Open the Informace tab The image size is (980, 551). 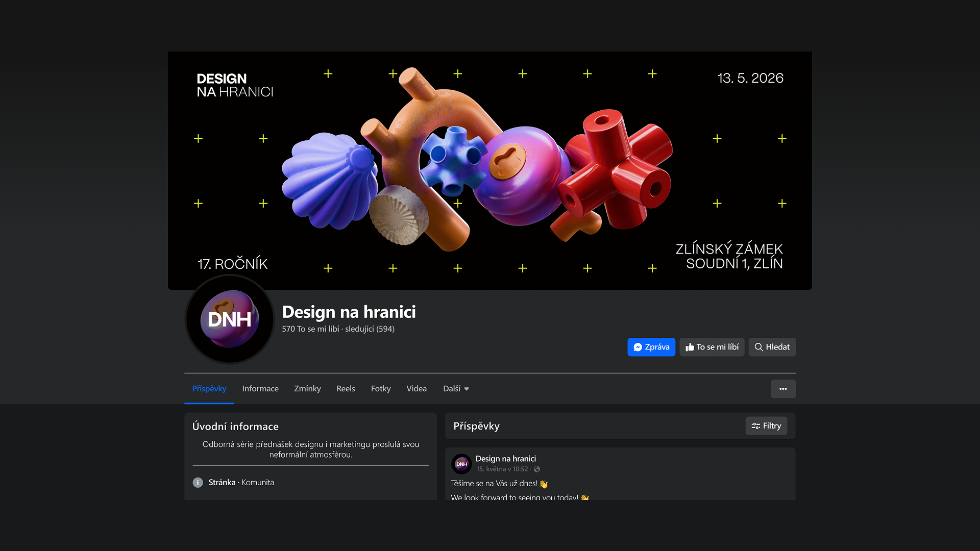pyautogui.click(x=260, y=389)
